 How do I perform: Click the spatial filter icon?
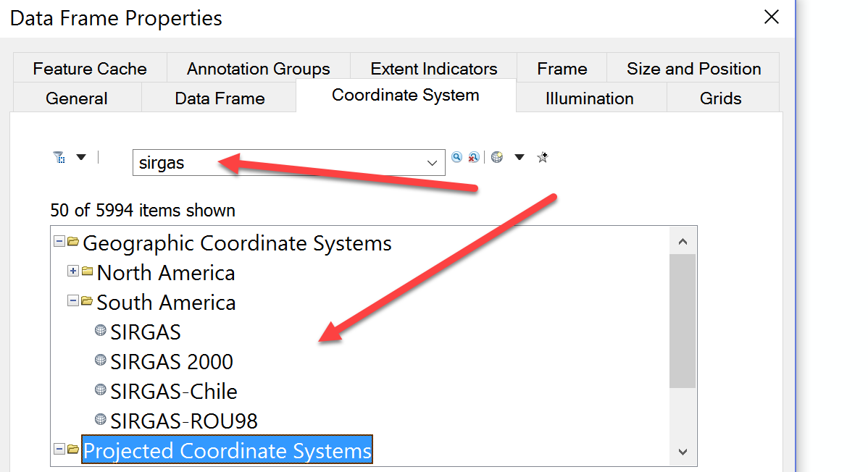[59, 157]
